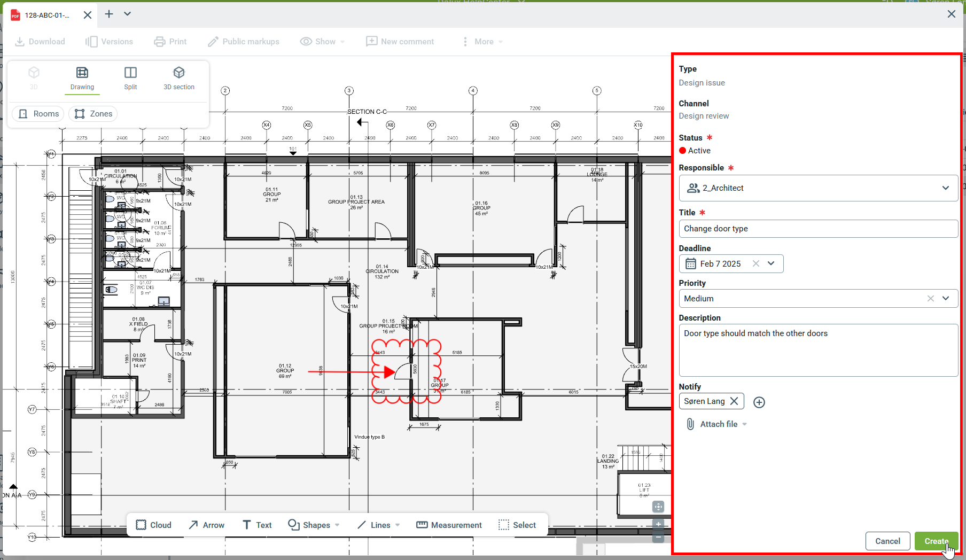The width and height of the screenshot is (966, 560).
Task: Select the Arrow markup tool
Action: pos(206,525)
